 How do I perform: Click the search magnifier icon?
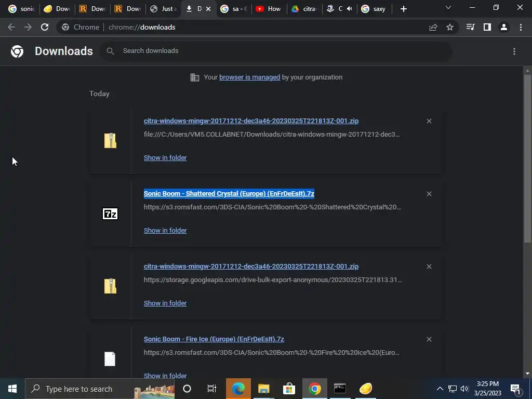pos(110,51)
